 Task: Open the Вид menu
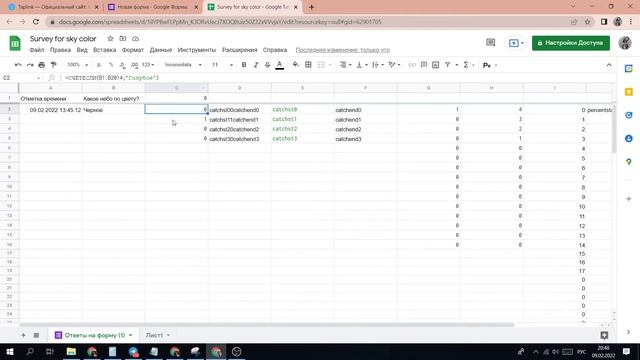[82, 50]
